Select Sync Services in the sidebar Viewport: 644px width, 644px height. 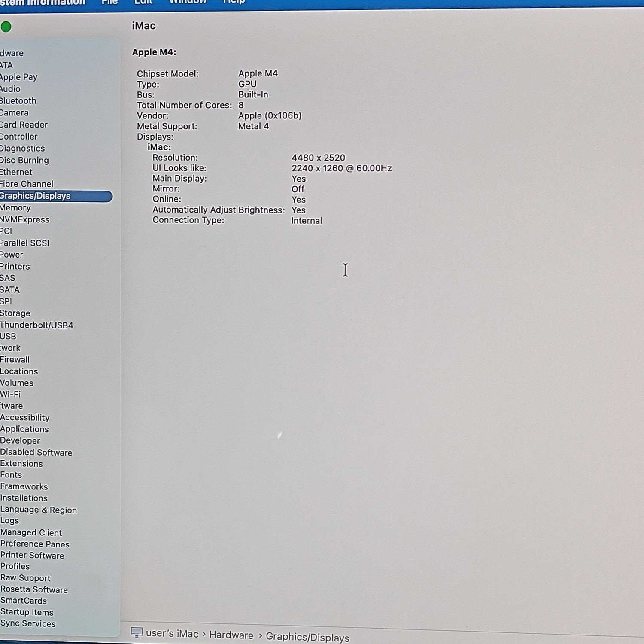tap(28, 623)
